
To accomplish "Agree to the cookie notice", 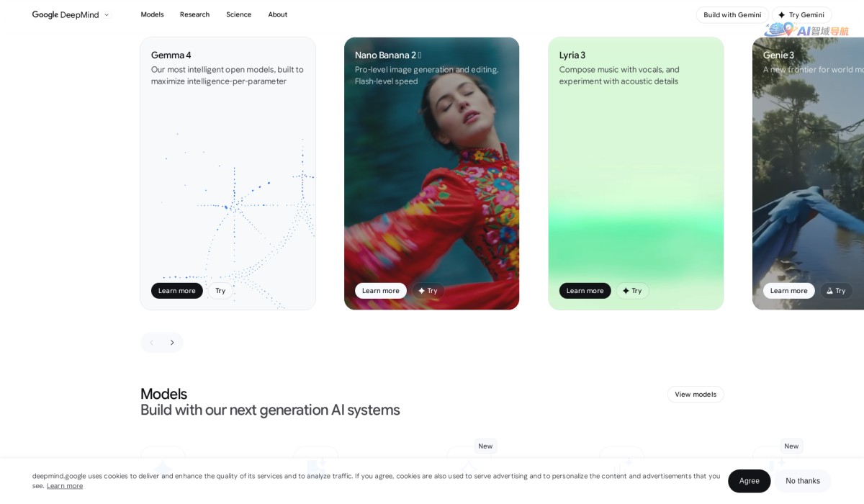I will pyautogui.click(x=750, y=481).
